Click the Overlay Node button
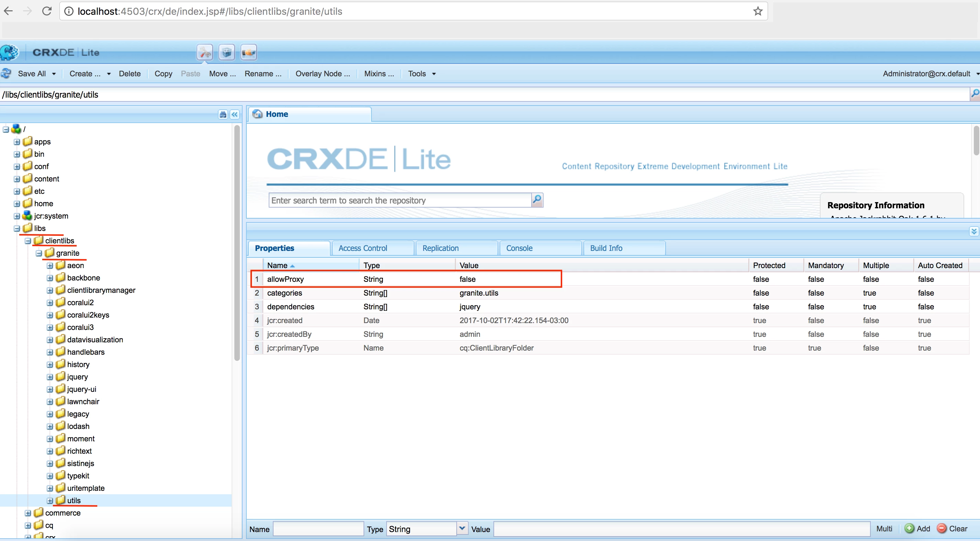Image resolution: width=980 pixels, height=541 pixels. tap(322, 74)
